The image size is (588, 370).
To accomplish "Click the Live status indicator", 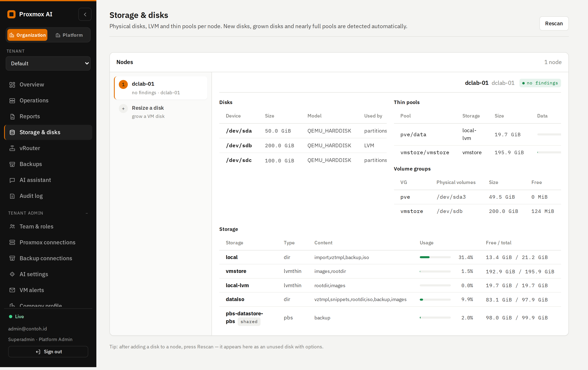I will click(16, 316).
